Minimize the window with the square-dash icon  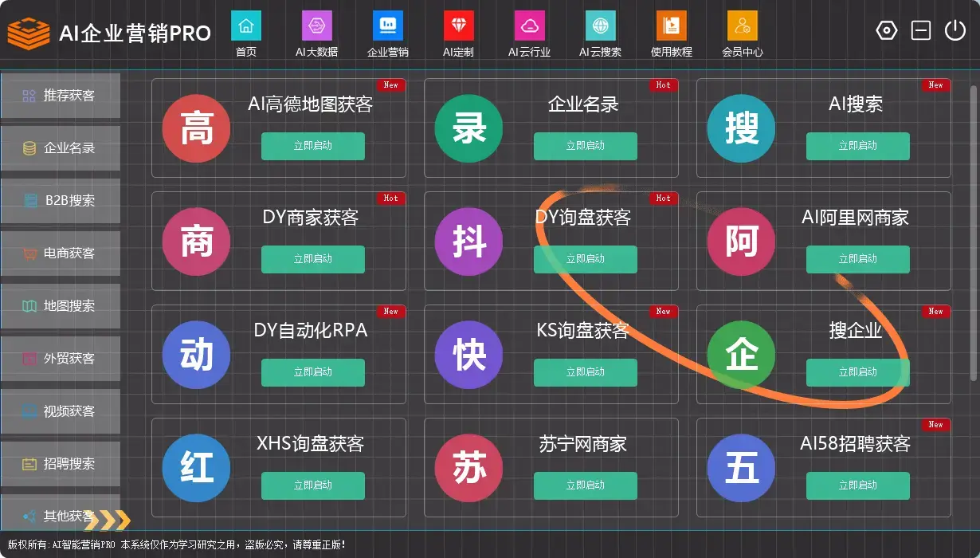921,31
